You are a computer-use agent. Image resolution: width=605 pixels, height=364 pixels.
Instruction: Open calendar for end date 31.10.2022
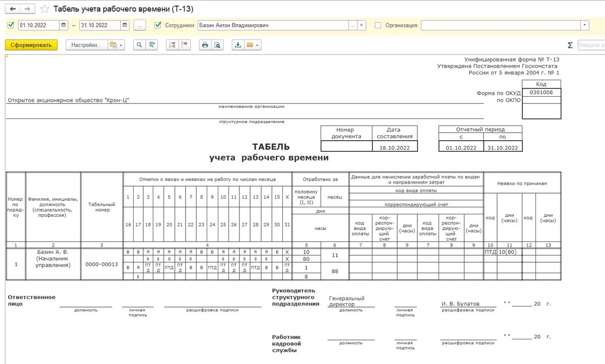[x=125, y=25]
